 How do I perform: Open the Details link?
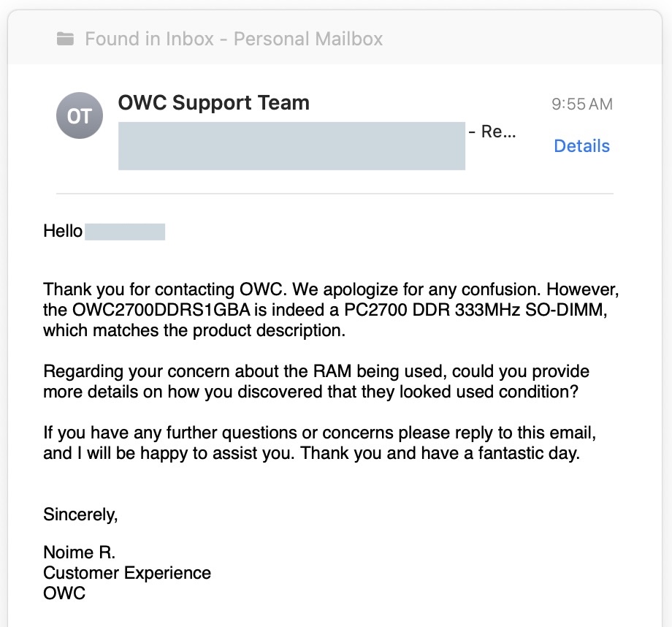pyautogui.click(x=581, y=146)
